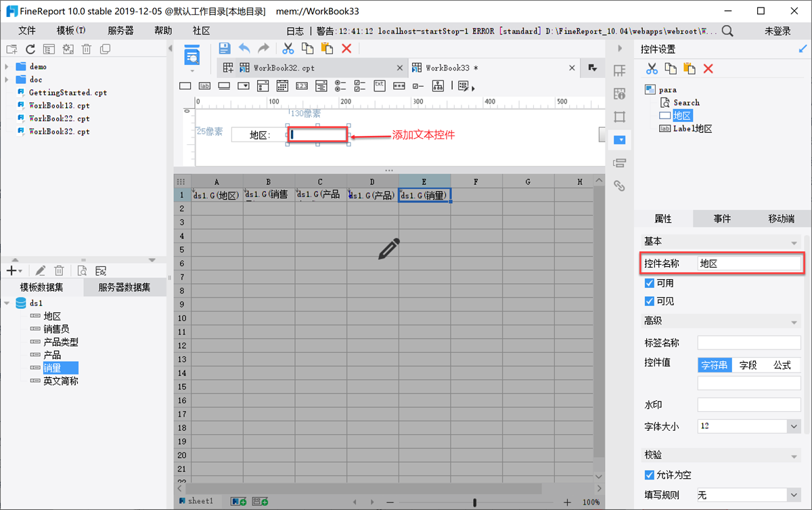Click the 未登录 login link
Image resolution: width=812 pixels, height=510 pixels.
pos(777,30)
